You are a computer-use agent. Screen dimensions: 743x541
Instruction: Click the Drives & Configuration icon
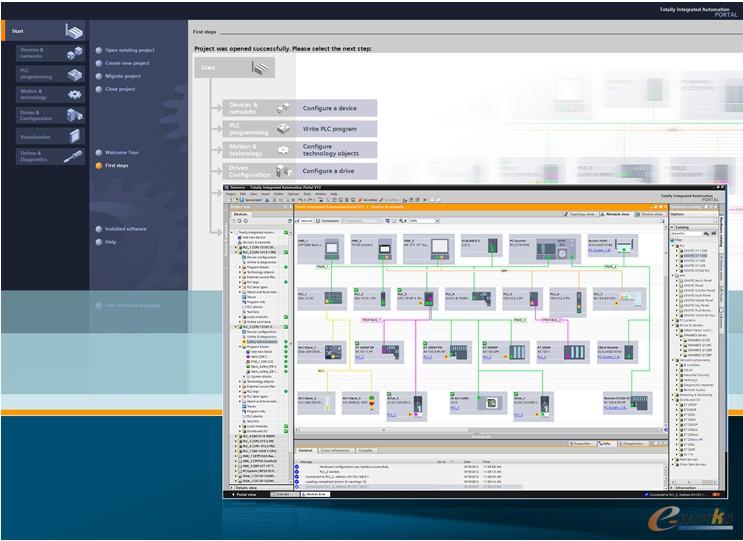click(x=74, y=115)
